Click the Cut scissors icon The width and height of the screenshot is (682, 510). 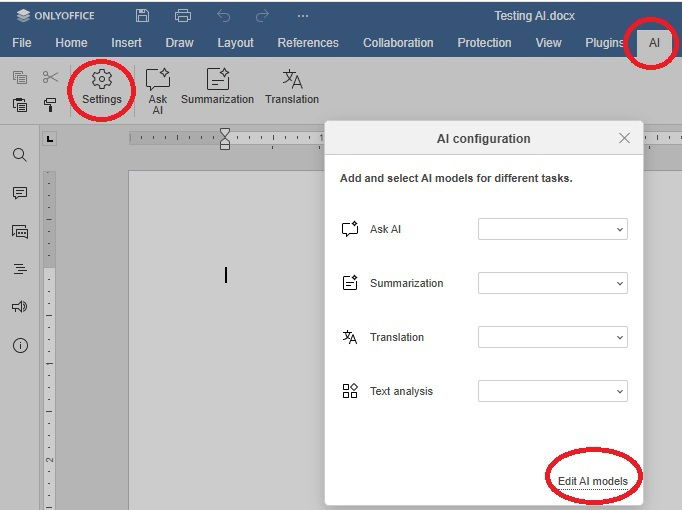pyautogui.click(x=50, y=77)
